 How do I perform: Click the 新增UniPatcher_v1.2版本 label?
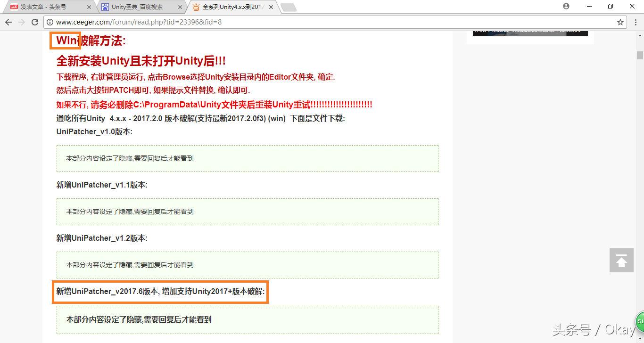(102, 238)
